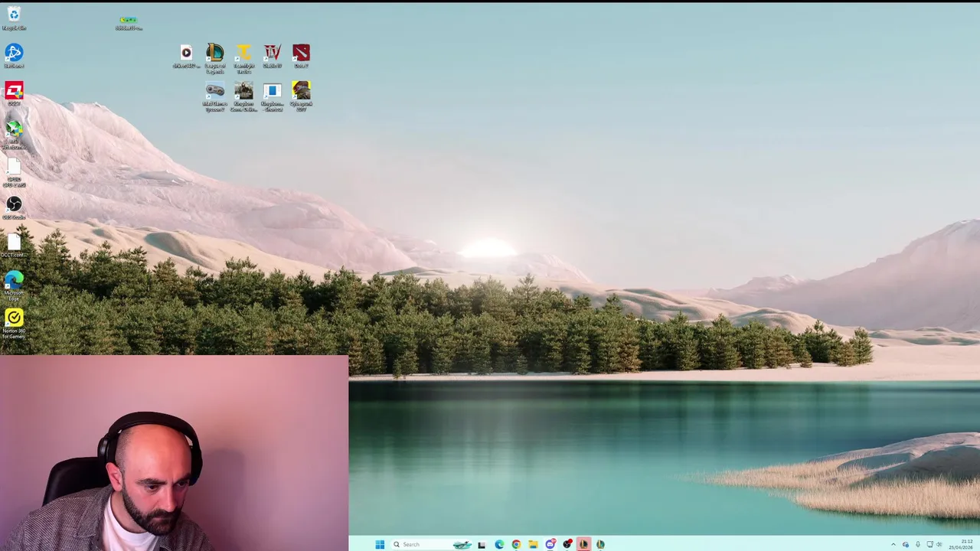Image resolution: width=980 pixels, height=551 pixels.
Task: Open the Recycle Bin desktop icon
Action: [x=14, y=18]
